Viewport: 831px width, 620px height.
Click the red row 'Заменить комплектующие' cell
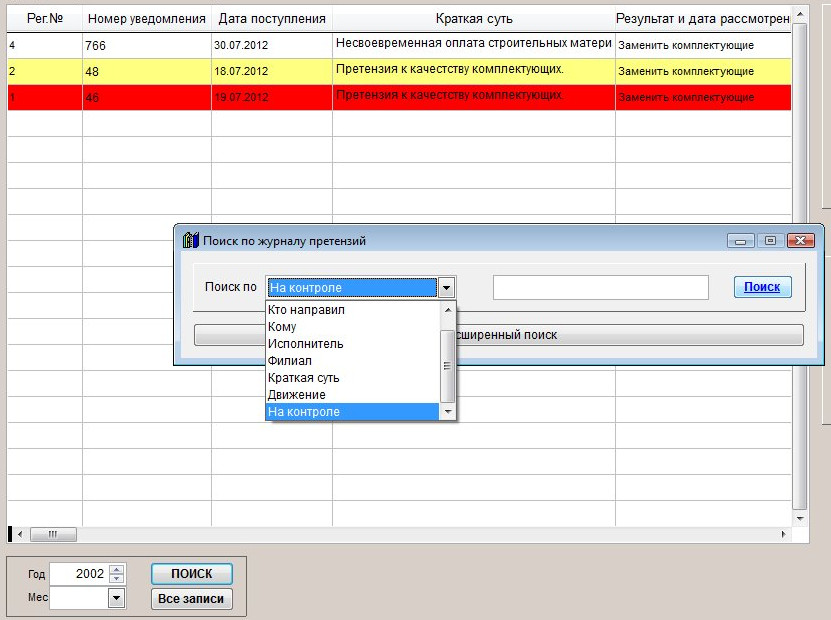coord(703,98)
